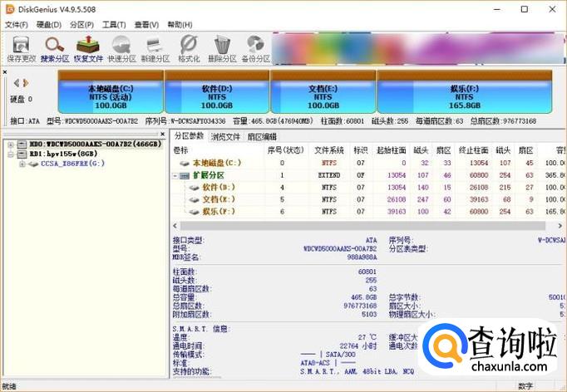Viewport: 567px width, 392px height.
Task: Open the 硬盘(D) menu
Action: 49,25
